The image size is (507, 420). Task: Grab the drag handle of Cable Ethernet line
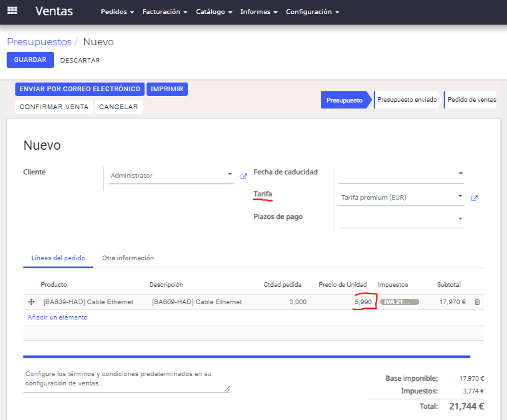31,302
